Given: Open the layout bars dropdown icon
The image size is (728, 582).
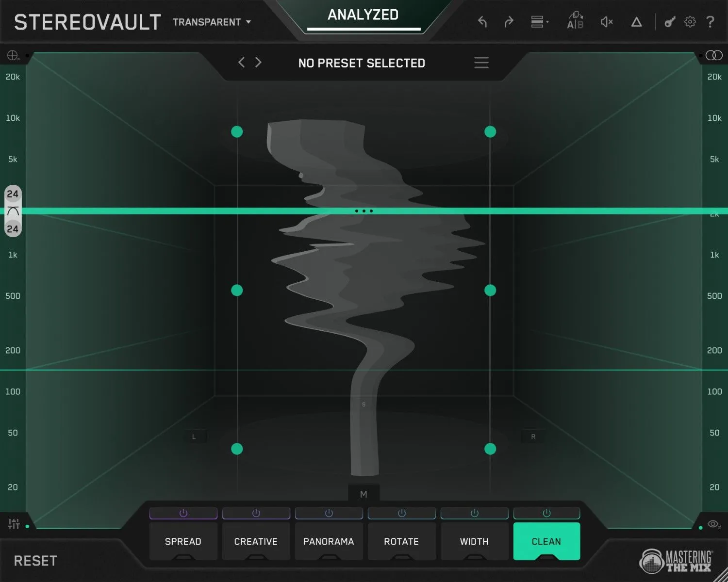Looking at the screenshot, I should pyautogui.click(x=539, y=22).
